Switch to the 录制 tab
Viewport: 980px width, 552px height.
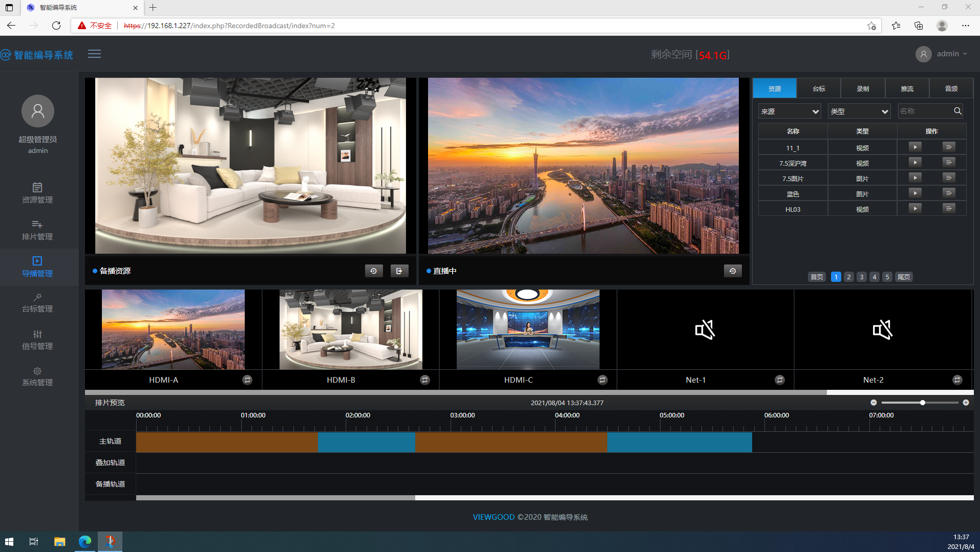[x=863, y=89]
